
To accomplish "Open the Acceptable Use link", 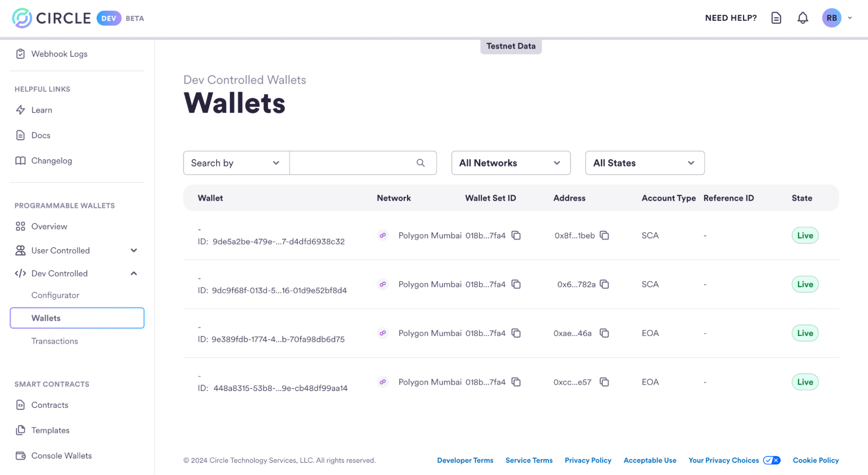I will point(650,460).
